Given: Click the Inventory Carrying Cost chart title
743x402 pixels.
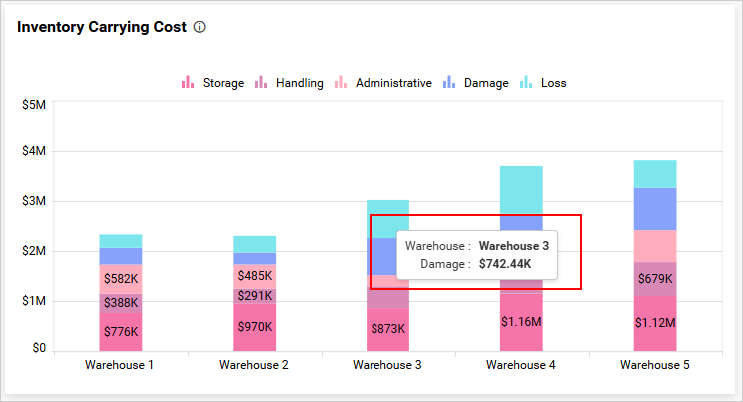Looking at the screenshot, I should [102, 28].
